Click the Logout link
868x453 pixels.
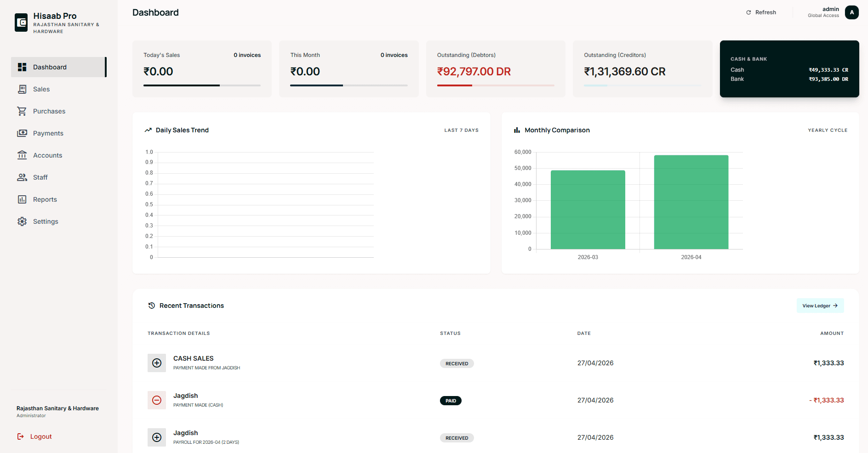coord(34,436)
